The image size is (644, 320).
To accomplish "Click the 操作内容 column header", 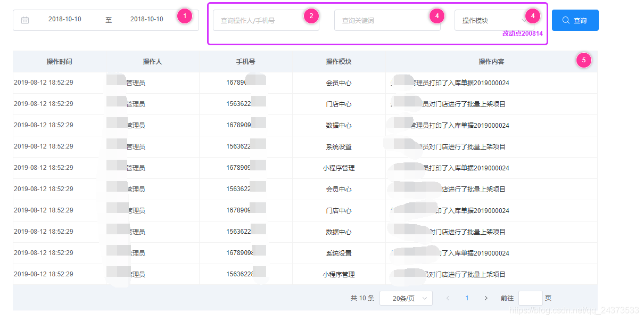I will pyautogui.click(x=491, y=62).
